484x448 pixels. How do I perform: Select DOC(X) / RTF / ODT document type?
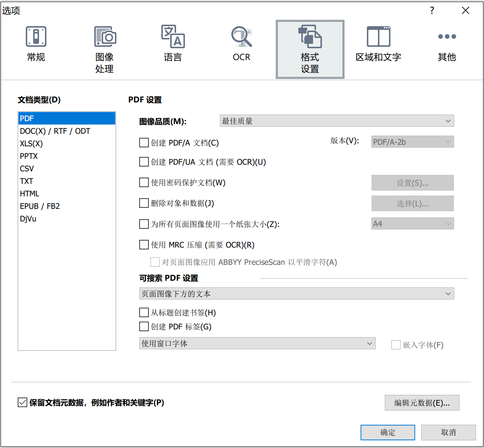[x=67, y=131]
